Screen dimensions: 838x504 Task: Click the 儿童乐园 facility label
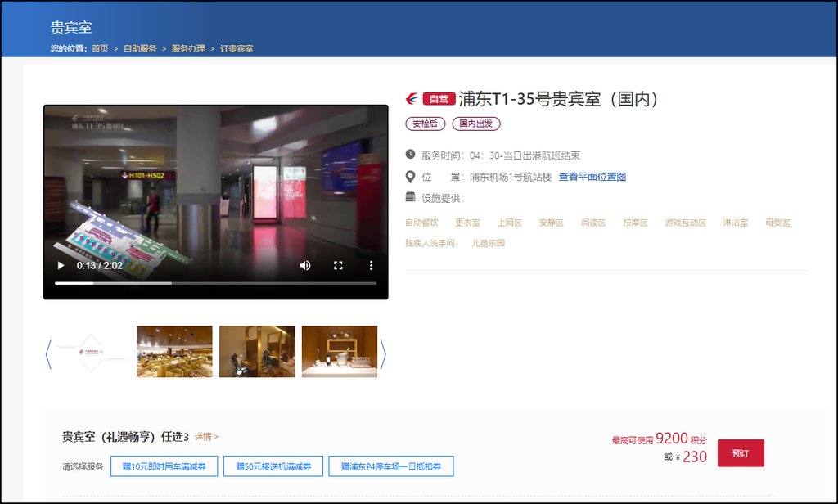click(488, 243)
